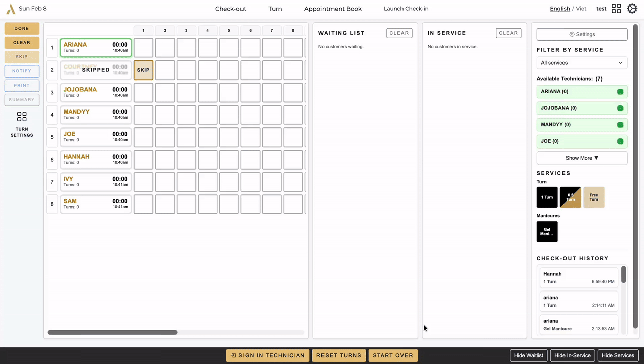Screen dimensions: 644x364
Task: Select the 0.5 Turn service tile
Action: (x=570, y=197)
